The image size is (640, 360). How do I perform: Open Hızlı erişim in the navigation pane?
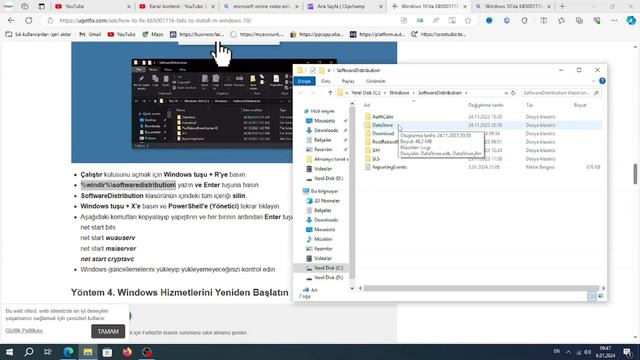coord(322,111)
